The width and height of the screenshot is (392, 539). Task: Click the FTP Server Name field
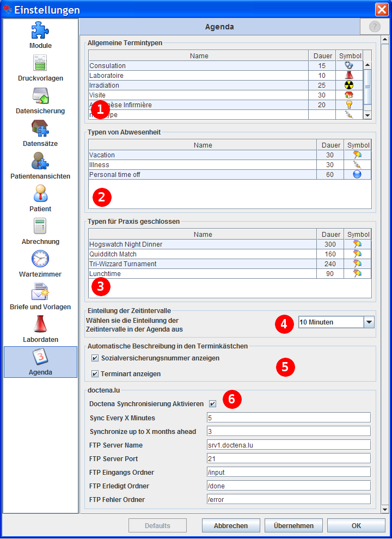(289, 445)
